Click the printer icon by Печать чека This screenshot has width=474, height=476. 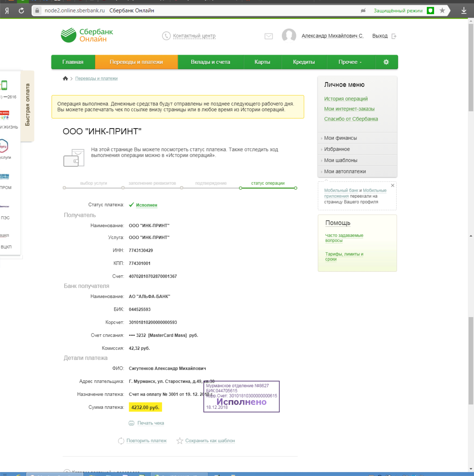click(132, 423)
